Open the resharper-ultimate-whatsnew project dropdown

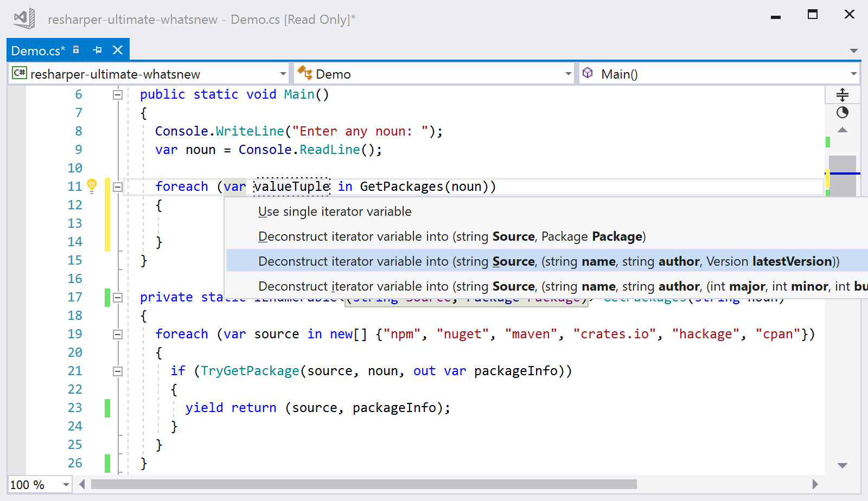[283, 74]
